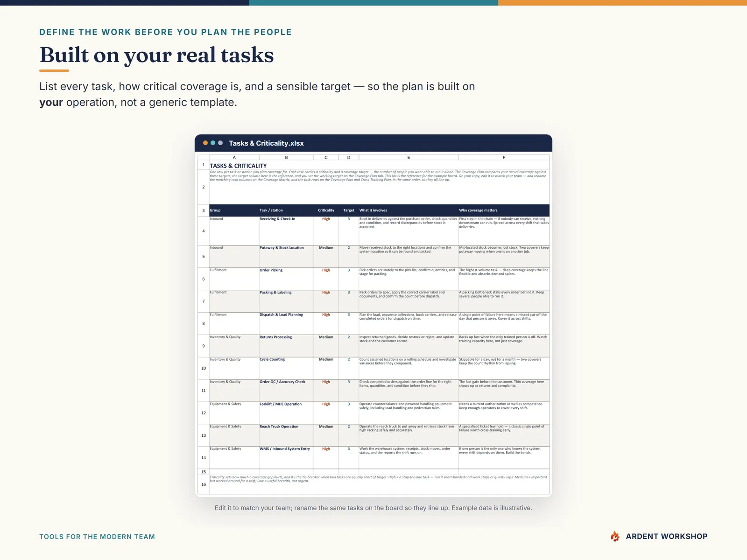The image size is (747, 560).
Task: Select column D header
Action: pyautogui.click(x=349, y=157)
